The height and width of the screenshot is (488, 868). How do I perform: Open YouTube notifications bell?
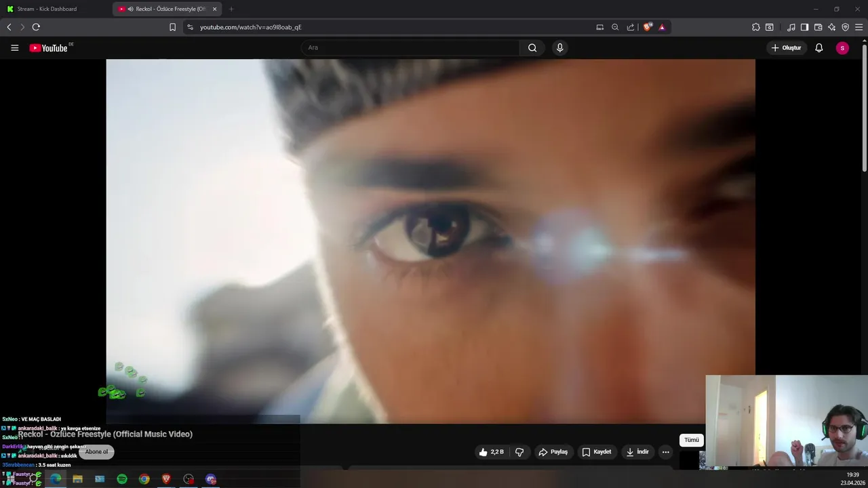818,48
